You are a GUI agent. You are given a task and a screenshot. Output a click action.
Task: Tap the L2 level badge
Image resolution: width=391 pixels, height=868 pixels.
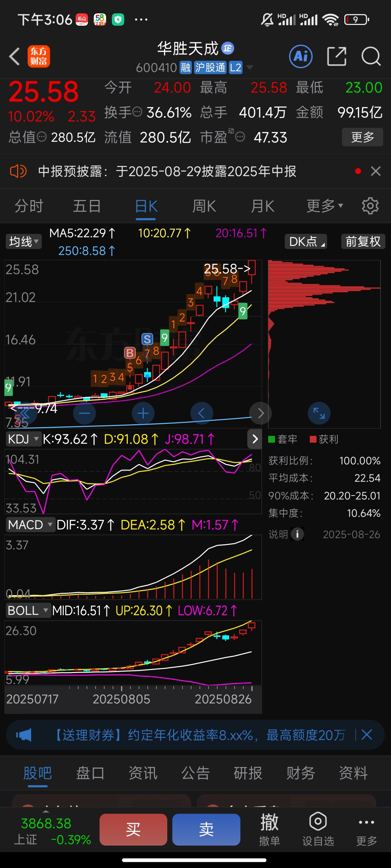pos(236,68)
